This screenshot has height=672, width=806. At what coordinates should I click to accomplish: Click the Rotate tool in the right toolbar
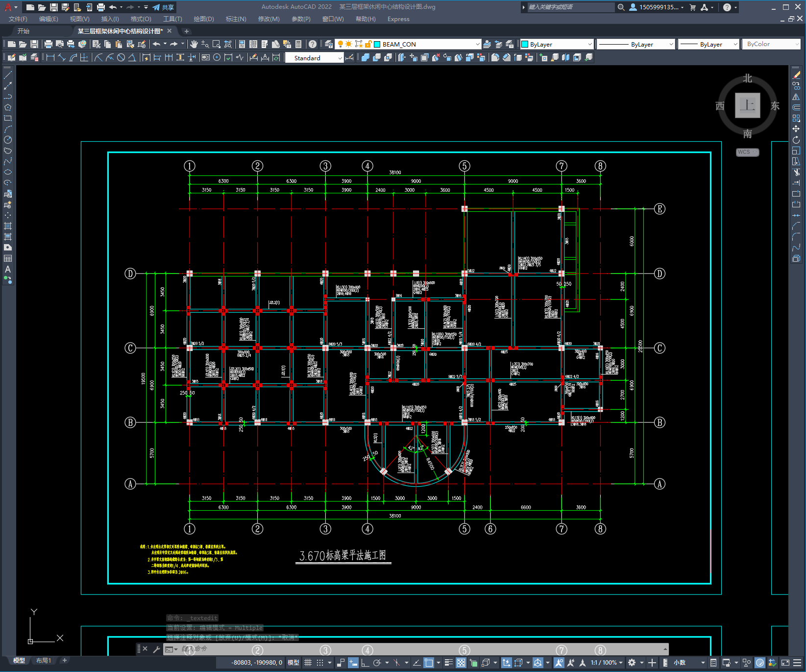coord(796,140)
